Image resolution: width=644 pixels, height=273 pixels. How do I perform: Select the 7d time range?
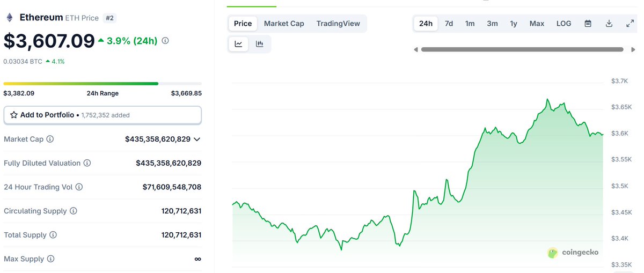[449, 24]
